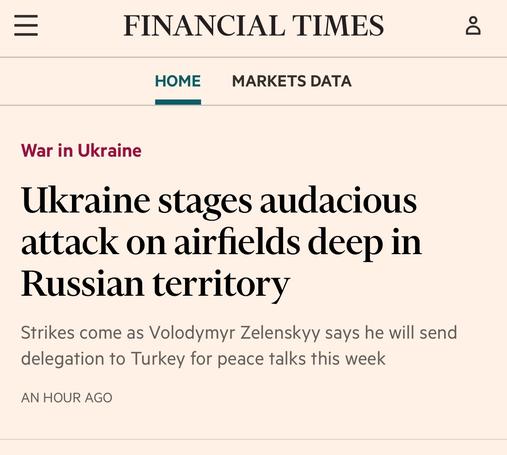
Task: Click the word TIMES in the masthead
Action: (338, 26)
